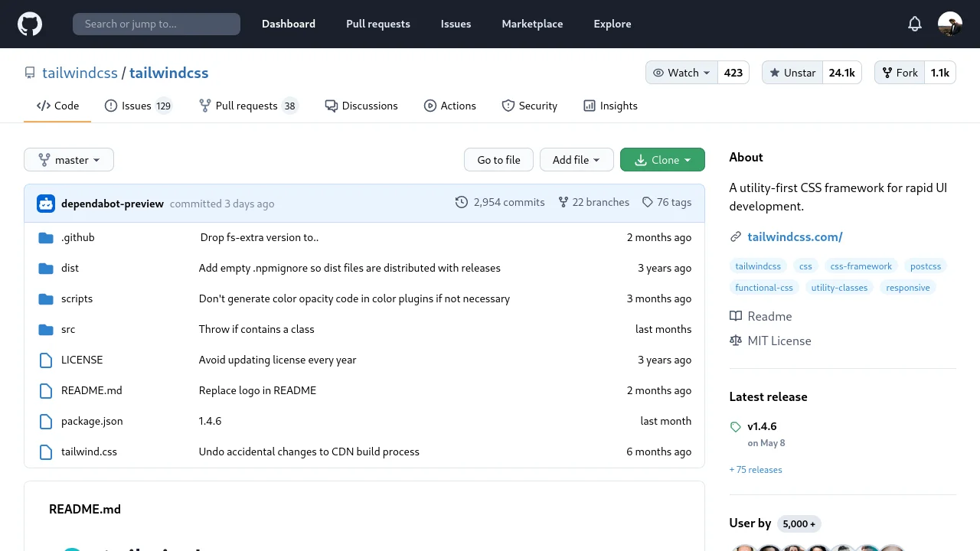Viewport: 980px width, 551px height.
Task: Open the Pull requests menu in the top bar
Action: click(377, 24)
